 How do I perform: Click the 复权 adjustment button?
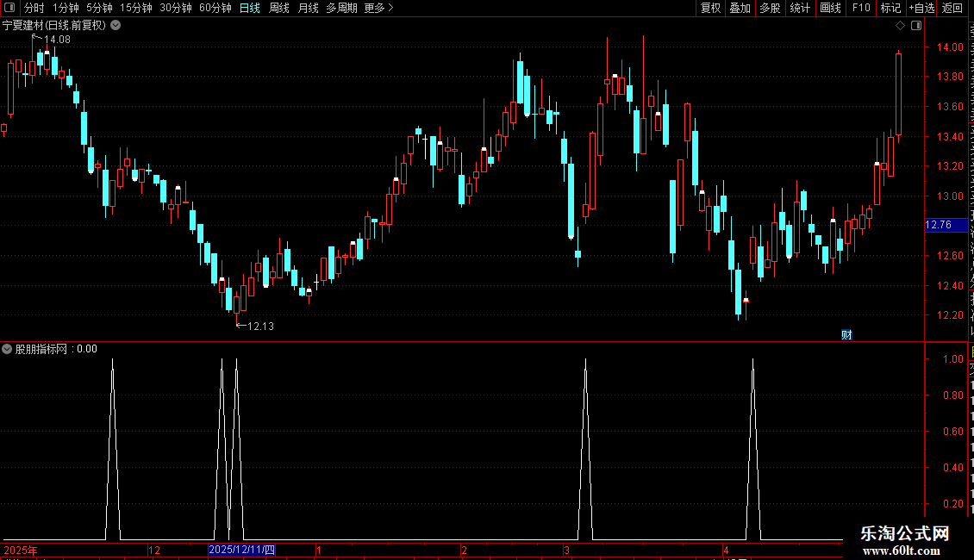point(710,8)
